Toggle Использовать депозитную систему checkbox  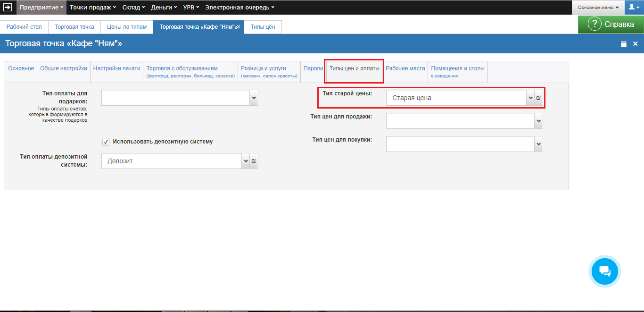[106, 142]
